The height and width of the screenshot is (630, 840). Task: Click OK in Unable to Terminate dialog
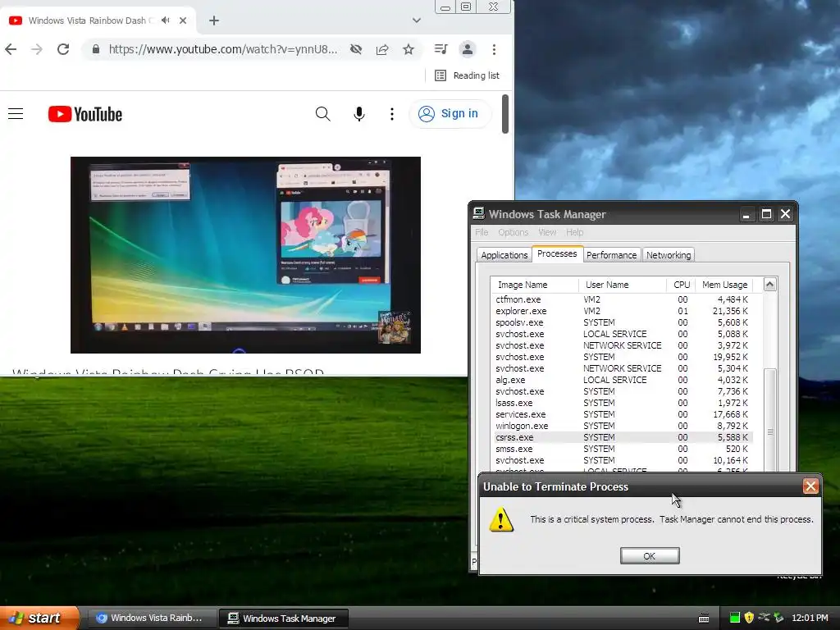point(650,556)
